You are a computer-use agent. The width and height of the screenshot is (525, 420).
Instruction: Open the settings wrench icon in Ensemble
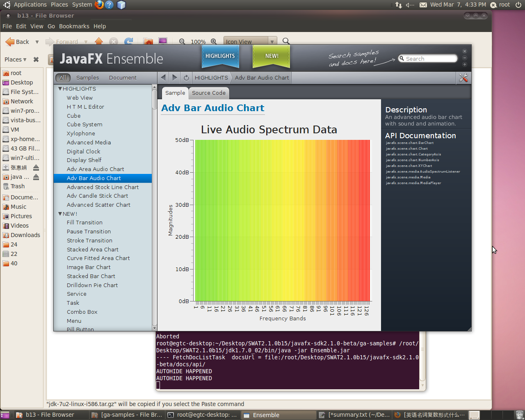click(x=463, y=78)
